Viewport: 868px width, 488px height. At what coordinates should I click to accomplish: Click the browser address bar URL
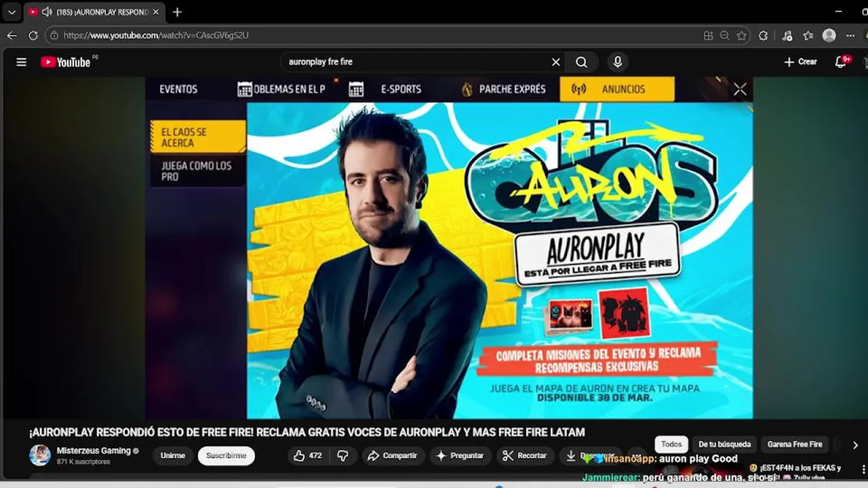point(156,35)
